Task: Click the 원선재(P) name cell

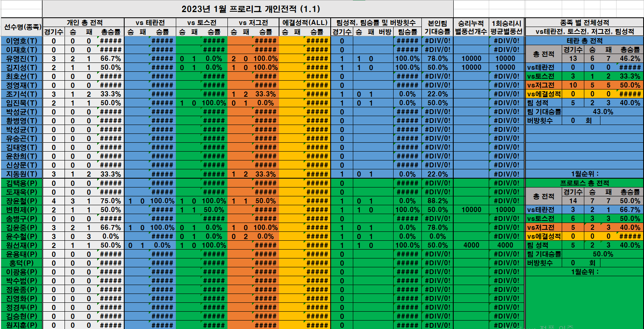Action: coord(22,245)
